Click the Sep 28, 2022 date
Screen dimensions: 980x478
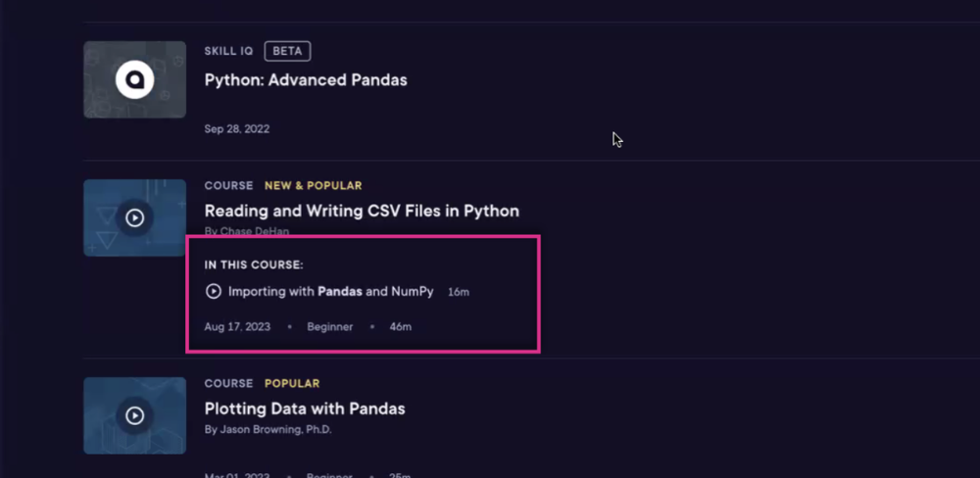coord(237,128)
